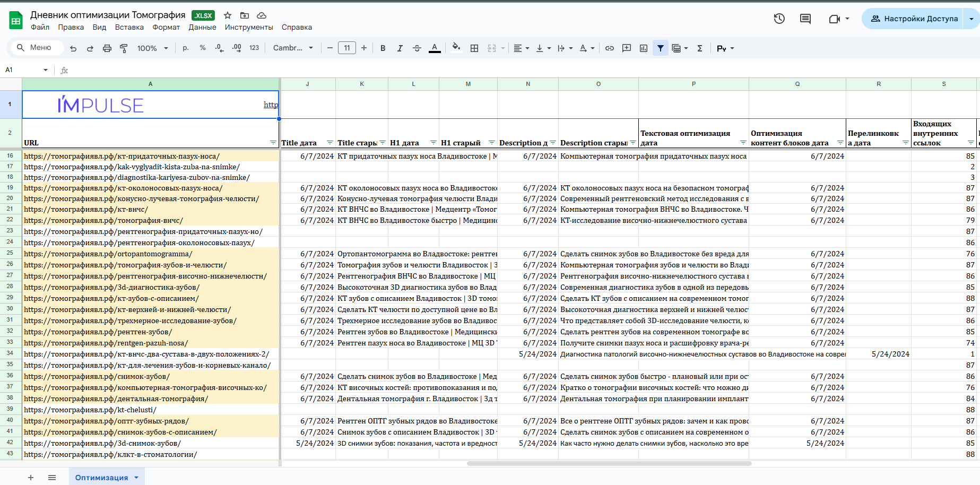Open the fill color picker
The height and width of the screenshot is (485, 980).
tap(456, 48)
